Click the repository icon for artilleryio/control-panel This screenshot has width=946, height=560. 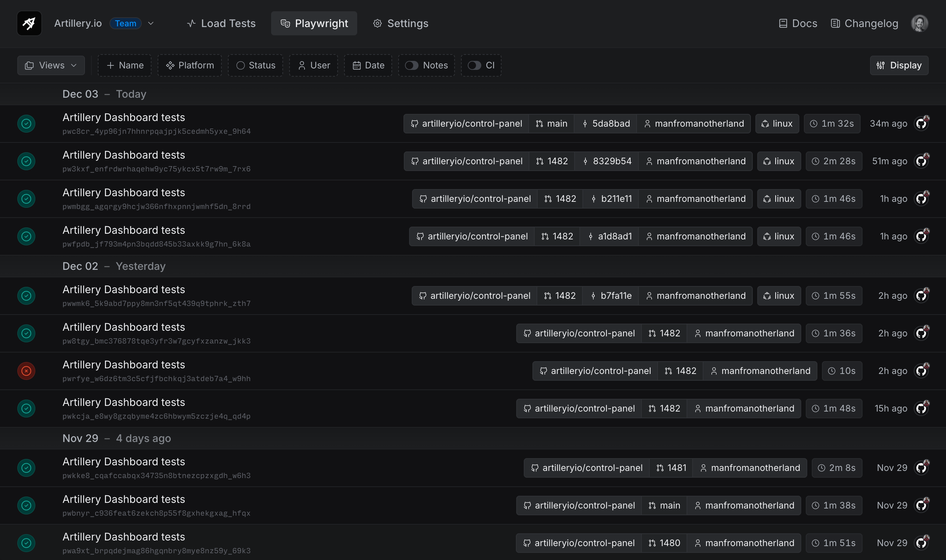pyautogui.click(x=415, y=123)
